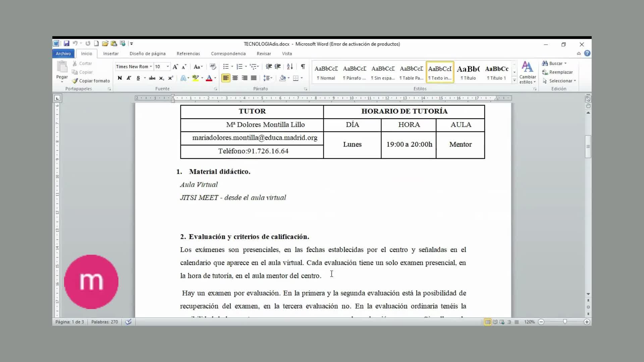The width and height of the screenshot is (644, 362).
Task: Click the Save icon in quick access toolbar
Action: pos(66,44)
